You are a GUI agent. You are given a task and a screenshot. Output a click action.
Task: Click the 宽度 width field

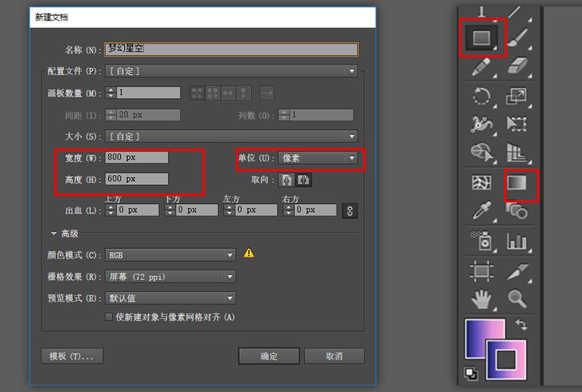click(137, 158)
